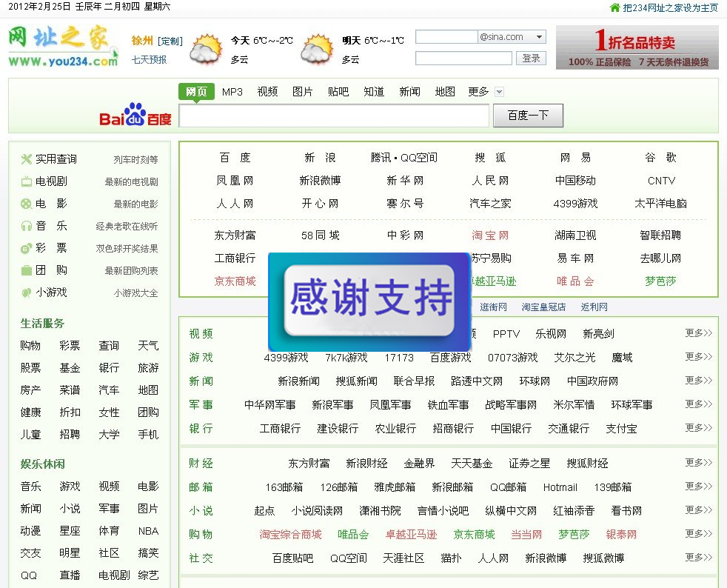The width and height of the screenshot is (727, 588).
Task: Expand 更多>> in the 视频 row
Action: tap(699, 333)
